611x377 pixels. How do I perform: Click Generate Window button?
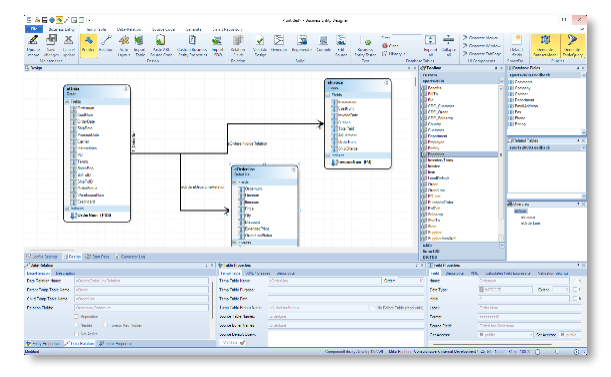(482, 46)
